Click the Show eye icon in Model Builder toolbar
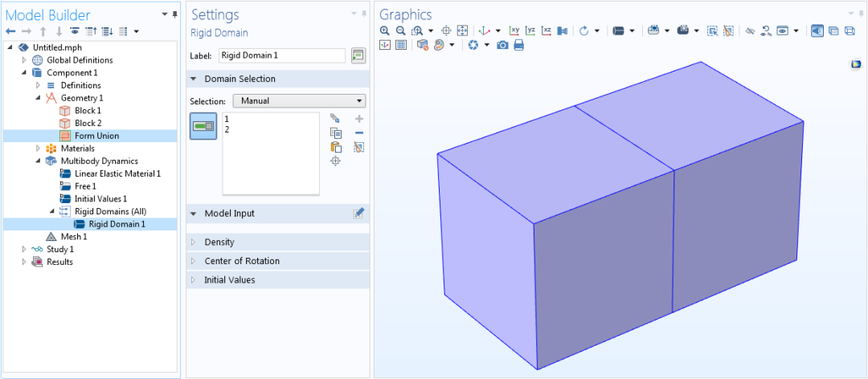 tap(75, 31)
